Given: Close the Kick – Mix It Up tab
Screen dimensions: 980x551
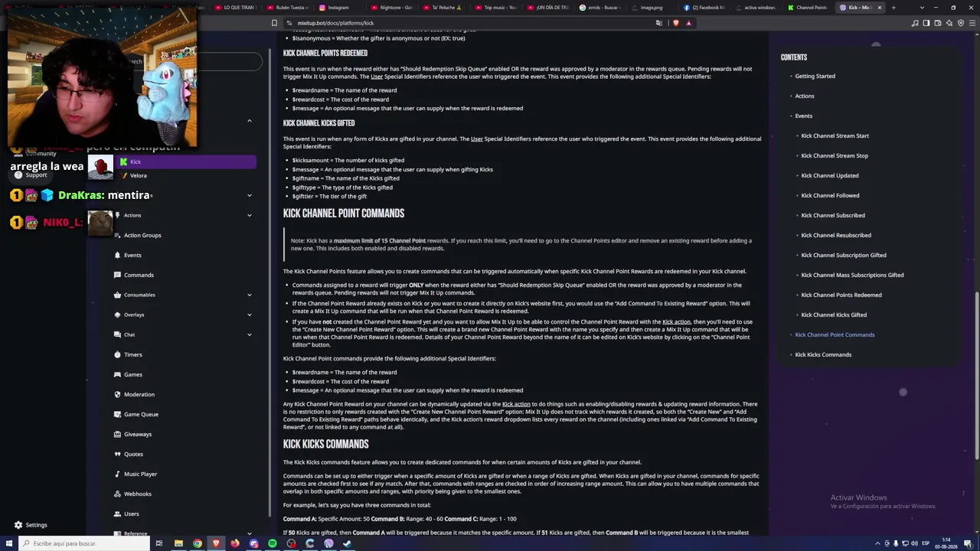Looking at the screenshot, I should point(879,8).
